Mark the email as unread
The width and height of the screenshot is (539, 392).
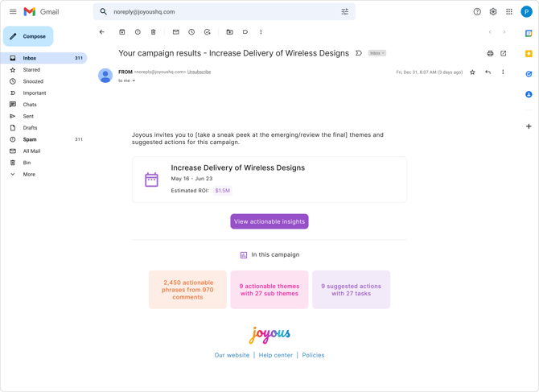[175, 32]
